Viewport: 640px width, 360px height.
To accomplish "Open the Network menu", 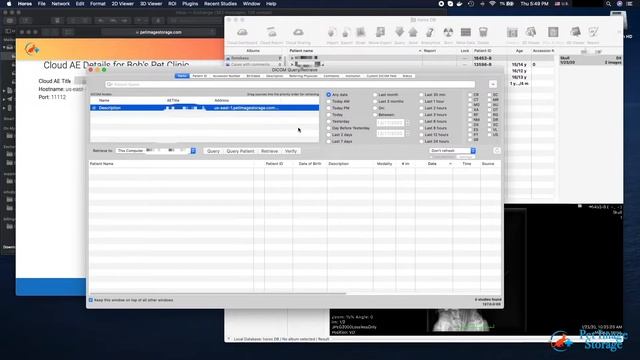I will 60,4.
